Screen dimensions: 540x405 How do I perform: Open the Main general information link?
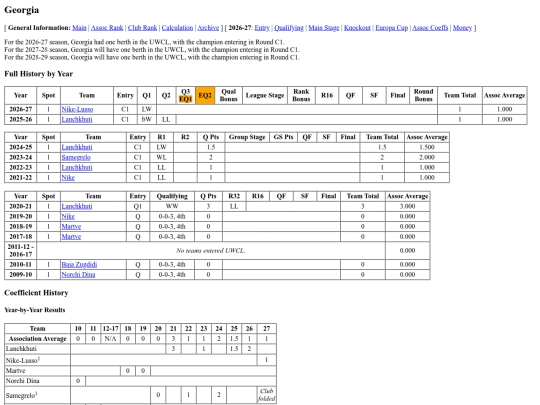[79, 28]
